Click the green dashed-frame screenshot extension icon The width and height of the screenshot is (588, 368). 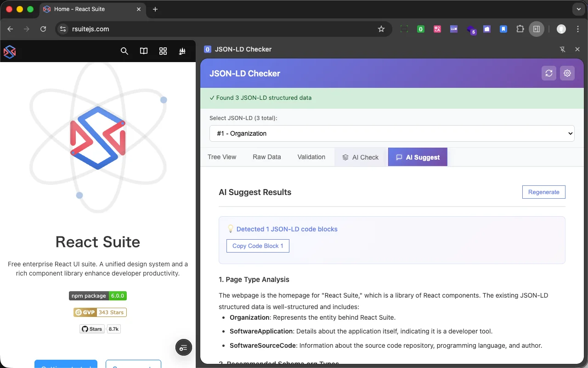pos(404,29)
